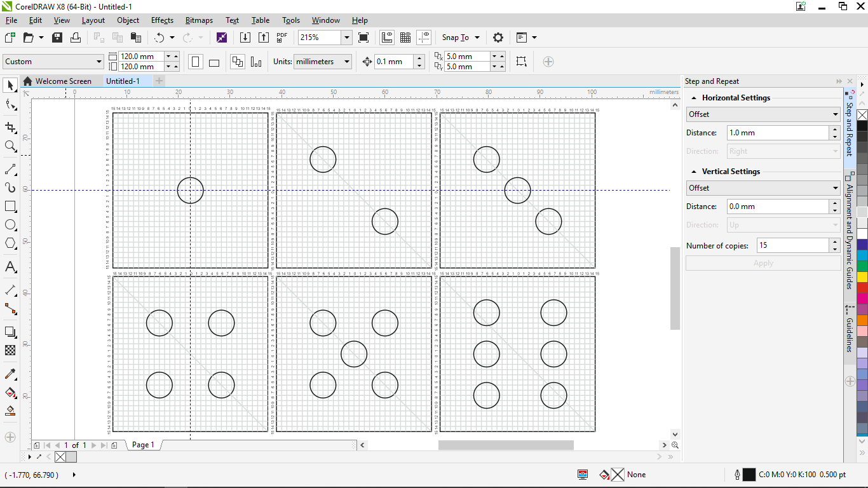Pick the Color Eyedropper tool

pyautogui.click(x=10, y=374)
